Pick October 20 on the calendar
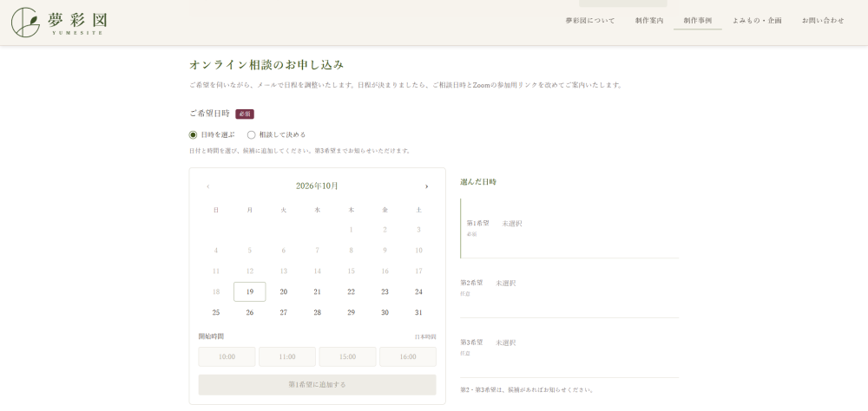Screen dimensions: 868x411 (x=284, y=291)
